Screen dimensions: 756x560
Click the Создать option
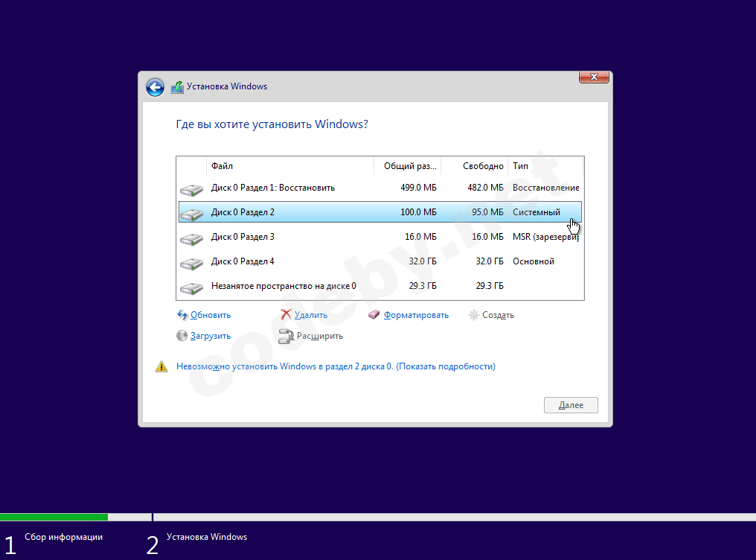tap(498, 315)
